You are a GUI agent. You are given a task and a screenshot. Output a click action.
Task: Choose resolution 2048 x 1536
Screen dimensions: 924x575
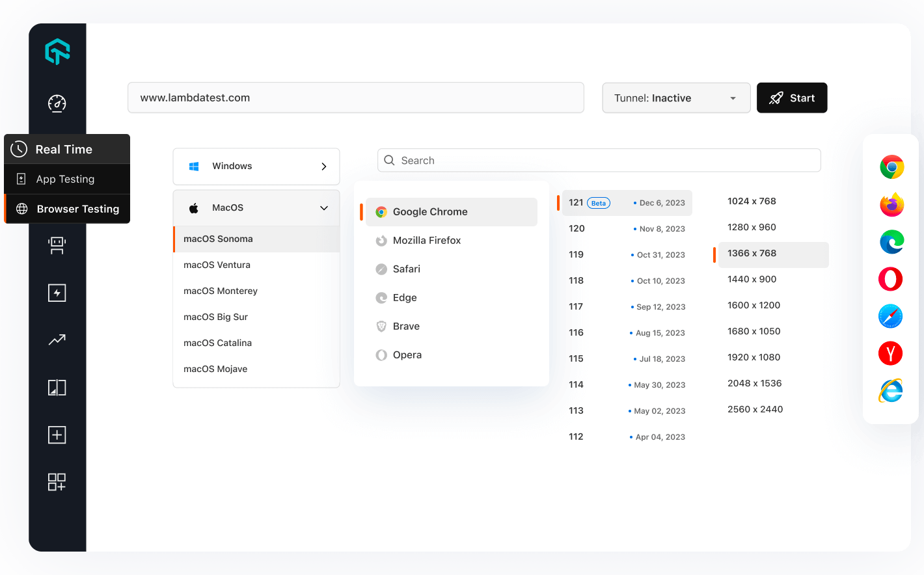754,384
